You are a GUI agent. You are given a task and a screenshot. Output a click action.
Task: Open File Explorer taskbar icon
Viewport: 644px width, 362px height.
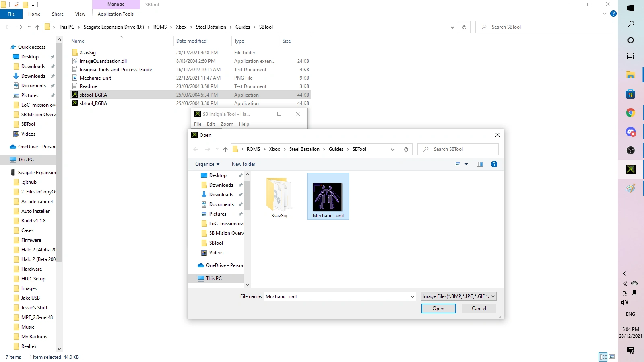[631, 75]
